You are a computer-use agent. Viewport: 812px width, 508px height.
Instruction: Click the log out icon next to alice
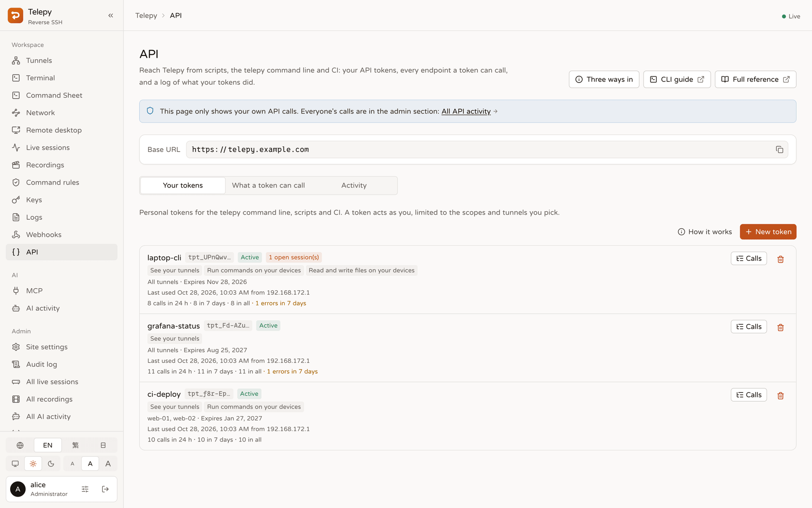pyautogui.click(x=105, y=489)
